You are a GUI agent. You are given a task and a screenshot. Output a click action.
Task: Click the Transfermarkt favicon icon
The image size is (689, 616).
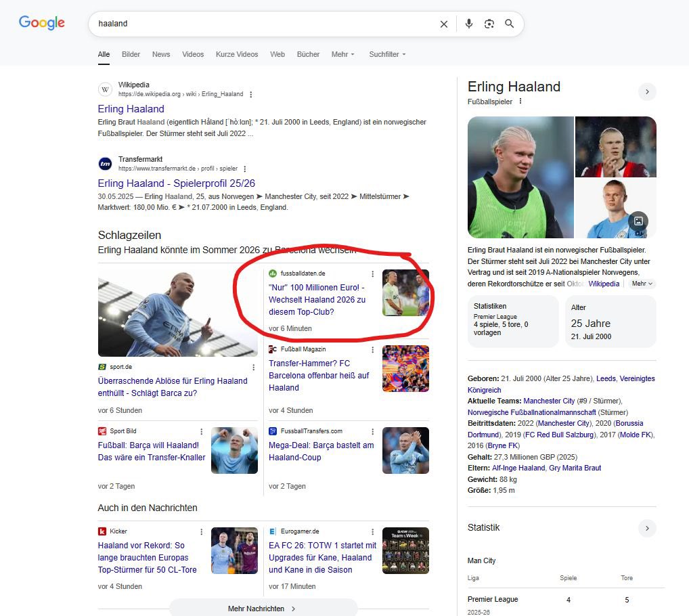point(105,164)
